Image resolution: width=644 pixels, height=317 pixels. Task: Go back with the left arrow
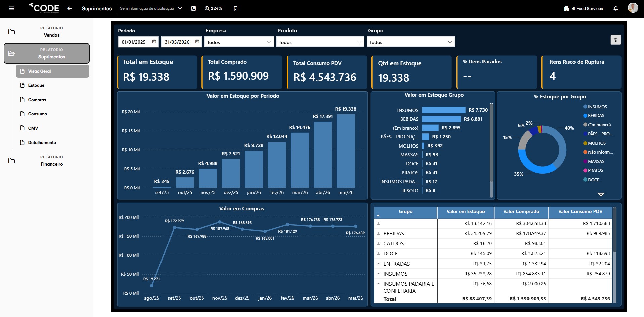[x=70, y=9]
